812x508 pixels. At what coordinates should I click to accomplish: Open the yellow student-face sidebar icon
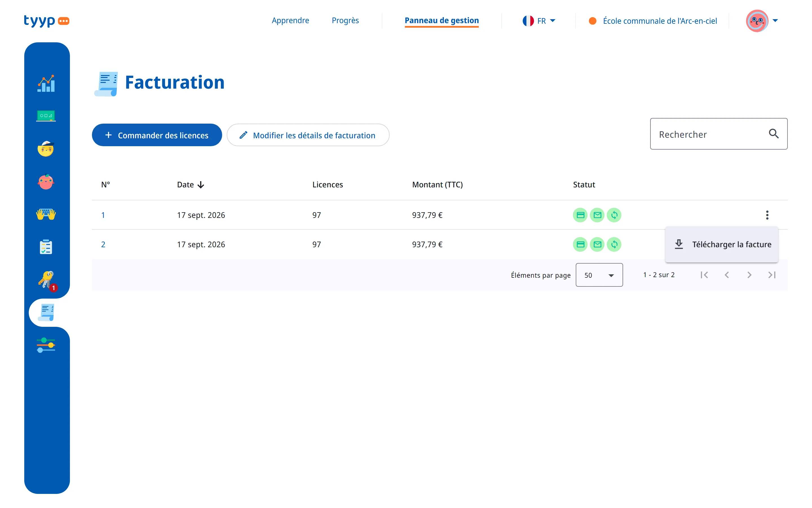pos(46,148)
